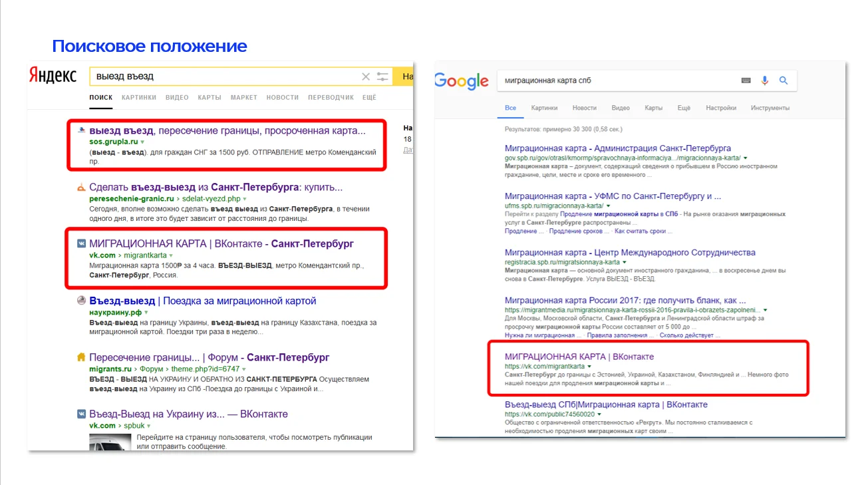Click favicon of migrants.ru forum result
Screen dimensions: 868x485
[81, 357]
